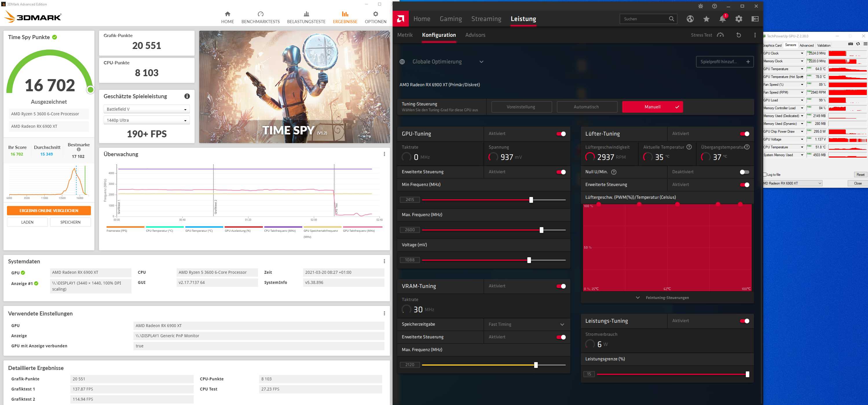Click the AMD settings gear icon
868x405 pixels.
coord(739,19)
